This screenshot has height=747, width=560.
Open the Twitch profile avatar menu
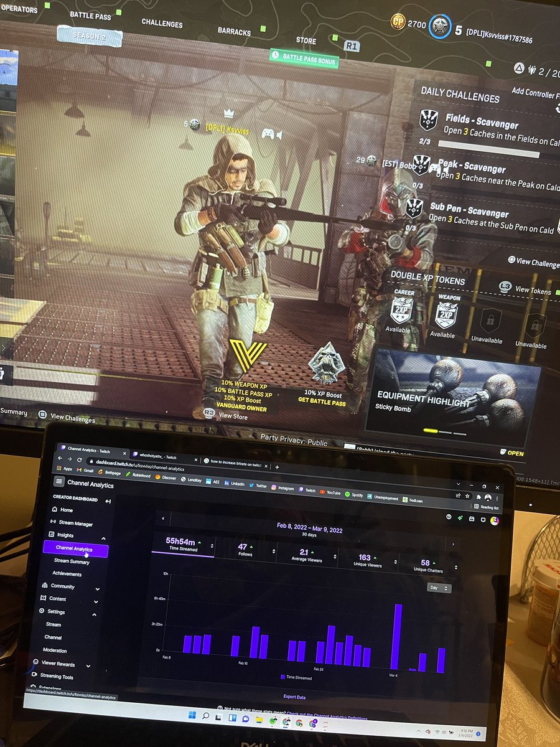point(495,521)
